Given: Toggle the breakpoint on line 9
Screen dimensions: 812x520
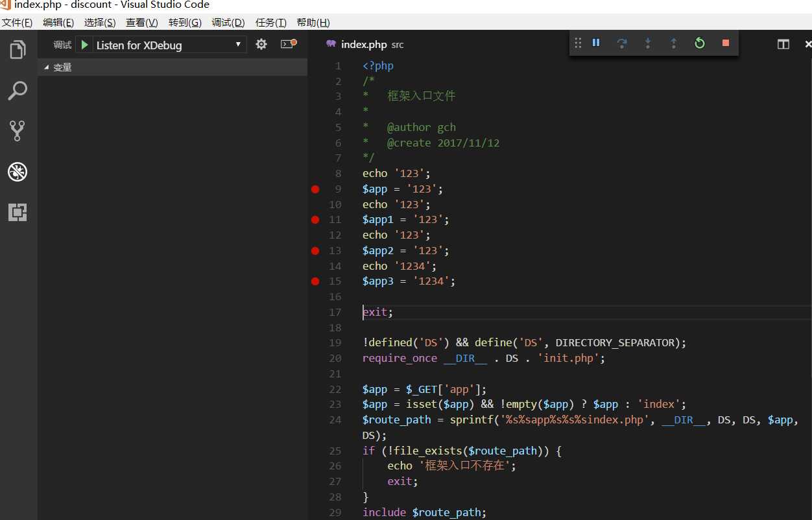Looking at the screenshot, I should [x=315, y=189].
